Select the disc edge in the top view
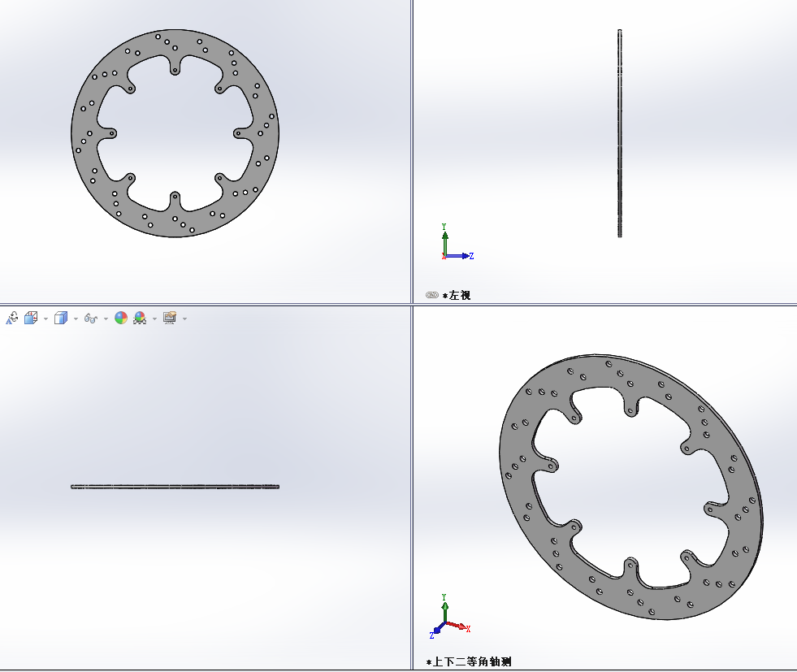 175,487
